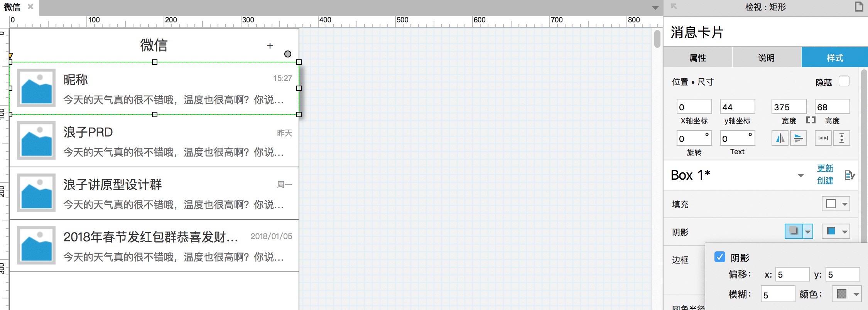
Task: Open the outer shadow dropdown arrow
Action: click(x=808, y=232)
